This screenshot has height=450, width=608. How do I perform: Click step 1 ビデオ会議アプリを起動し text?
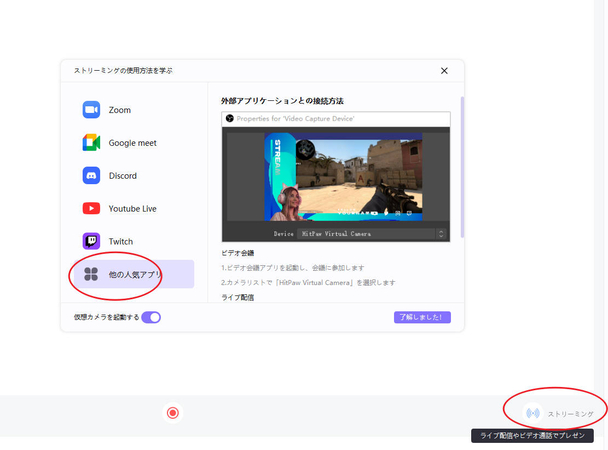(x=293, y=268)
